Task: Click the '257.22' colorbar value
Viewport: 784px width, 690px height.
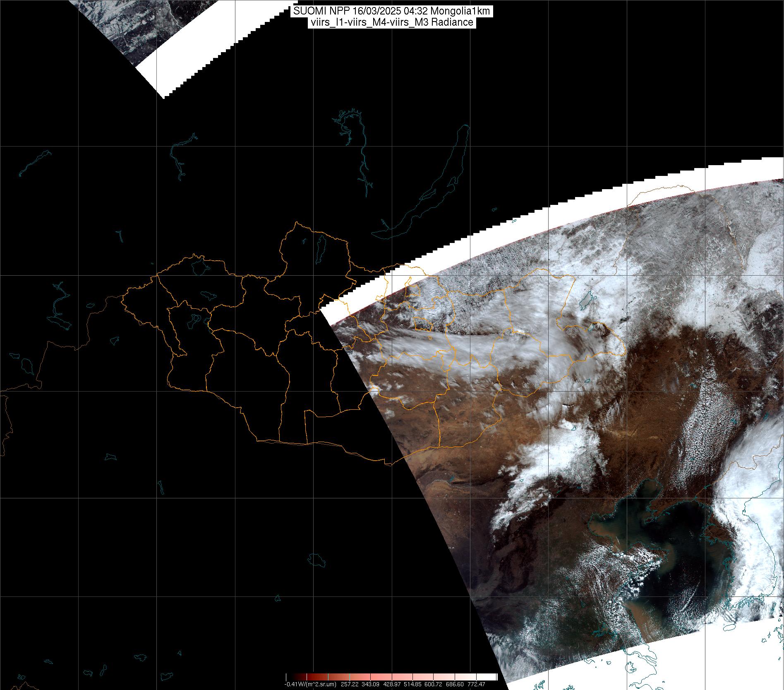Action: click(x=350, y=684)
